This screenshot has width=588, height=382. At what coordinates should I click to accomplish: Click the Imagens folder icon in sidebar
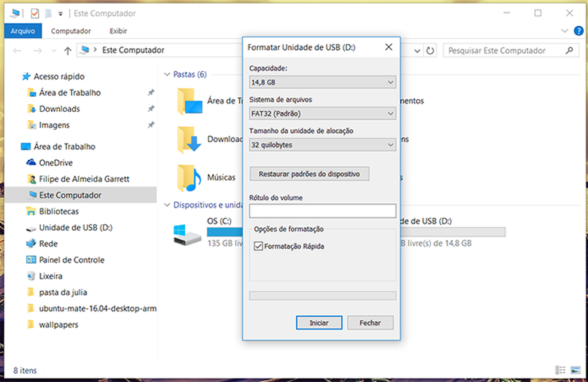32,125
